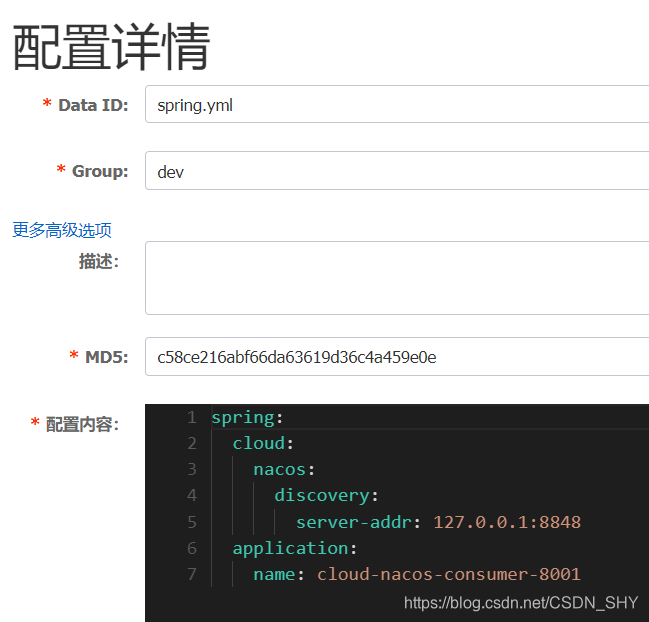Click line number 7 in the gutter
This screenshot has width=649, height=622.
[x=192, y=574]
